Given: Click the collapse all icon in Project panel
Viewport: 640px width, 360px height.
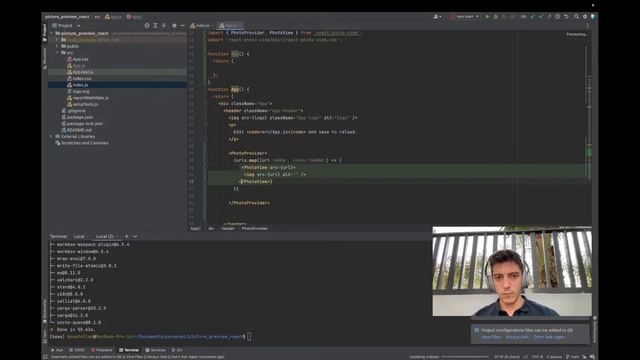Looking at the screenshot, I should click(x=164, y=25).
